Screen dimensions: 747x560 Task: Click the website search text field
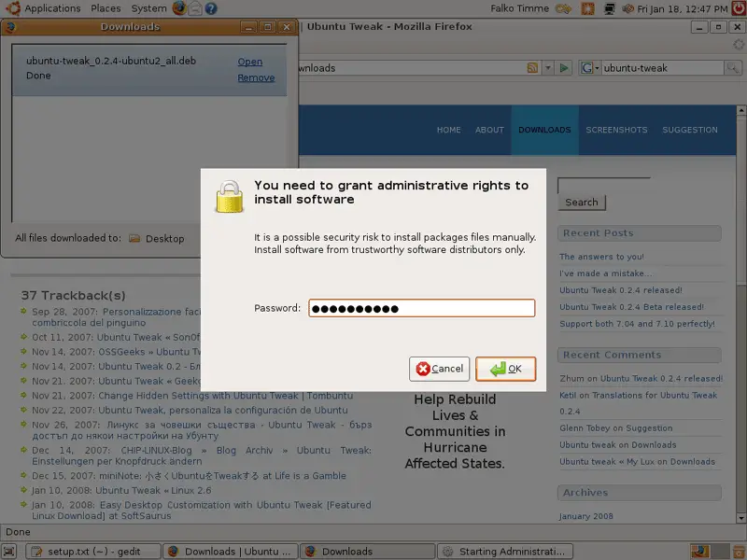[604, 185]
